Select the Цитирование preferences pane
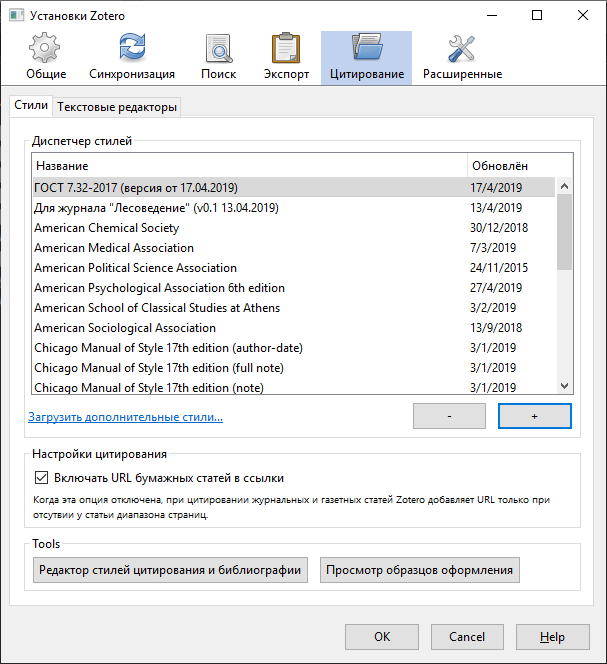This screenshot has height=664, width=607. pyautogui.click(x=366, y=58)
